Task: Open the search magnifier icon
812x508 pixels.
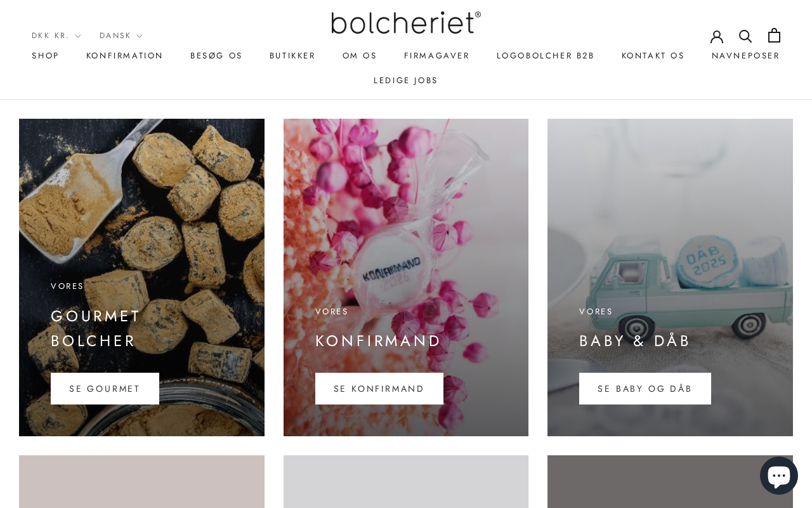Action: click(745, 36)
